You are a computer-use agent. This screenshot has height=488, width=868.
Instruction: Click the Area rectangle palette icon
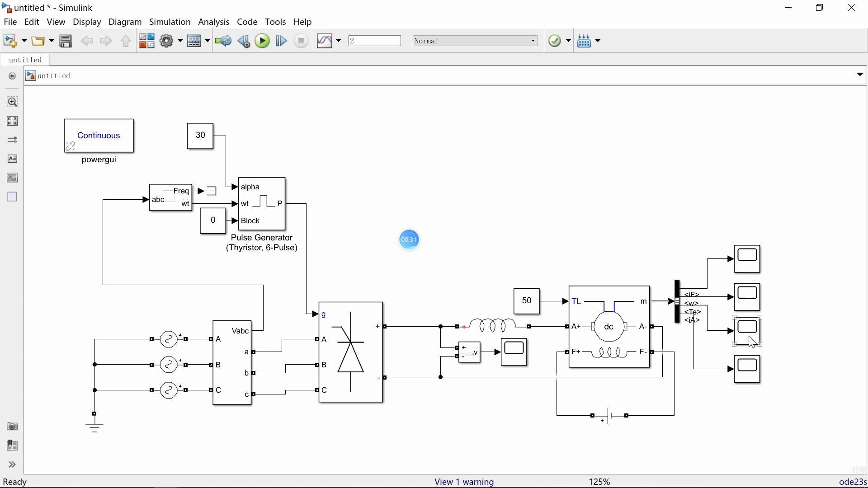coord(12,197)
